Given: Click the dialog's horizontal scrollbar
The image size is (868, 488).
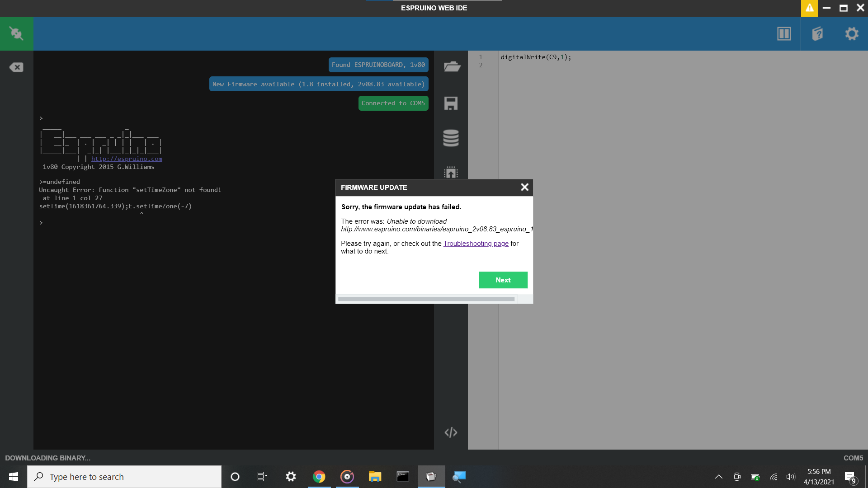Looking at the screenshot, I should [426, 299].
